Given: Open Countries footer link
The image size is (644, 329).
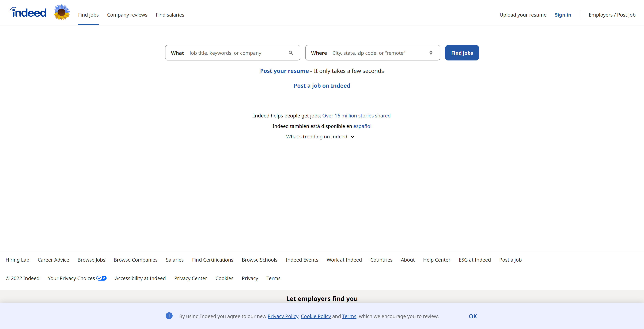Looking at the screenshot, I should [x=381, y=260].
